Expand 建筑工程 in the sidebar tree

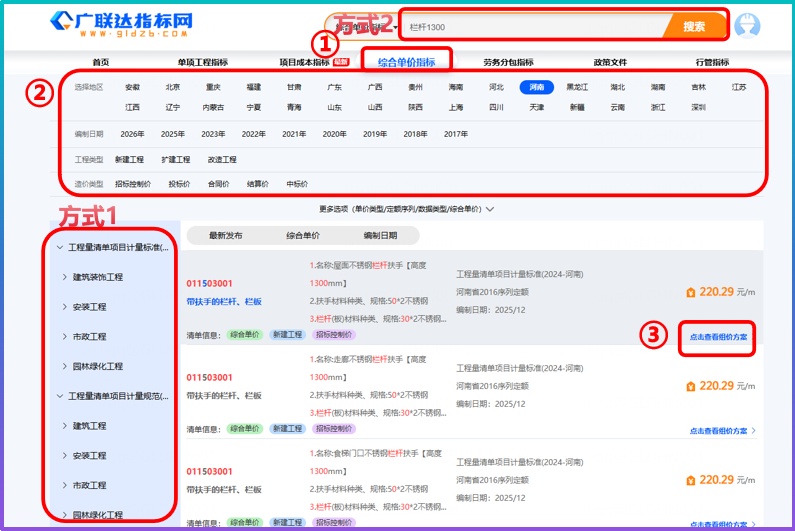(x=65, y=426)
